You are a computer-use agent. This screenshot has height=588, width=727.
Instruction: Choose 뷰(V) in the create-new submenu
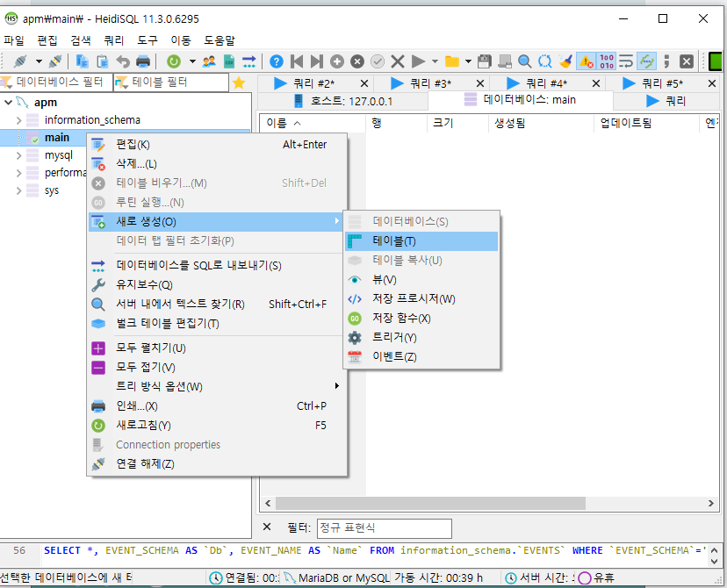pos(421,279)
